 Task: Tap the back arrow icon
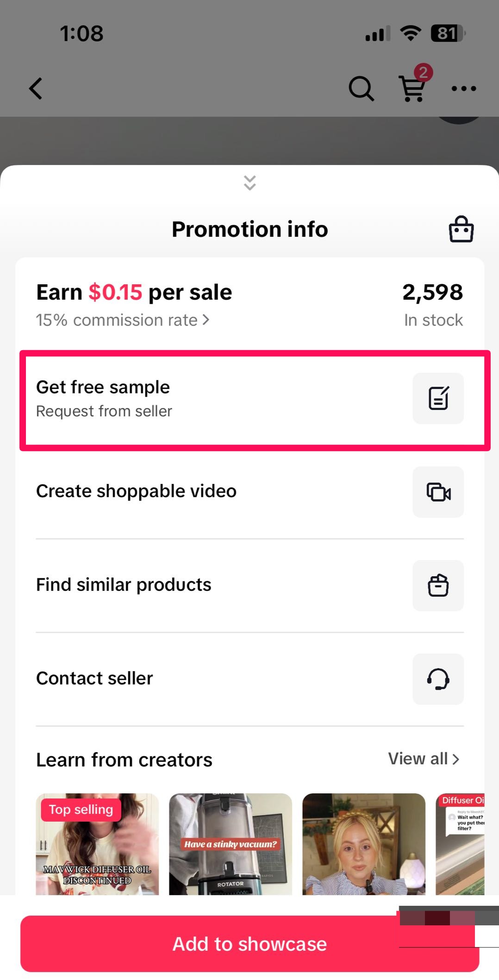pos(36,88)
